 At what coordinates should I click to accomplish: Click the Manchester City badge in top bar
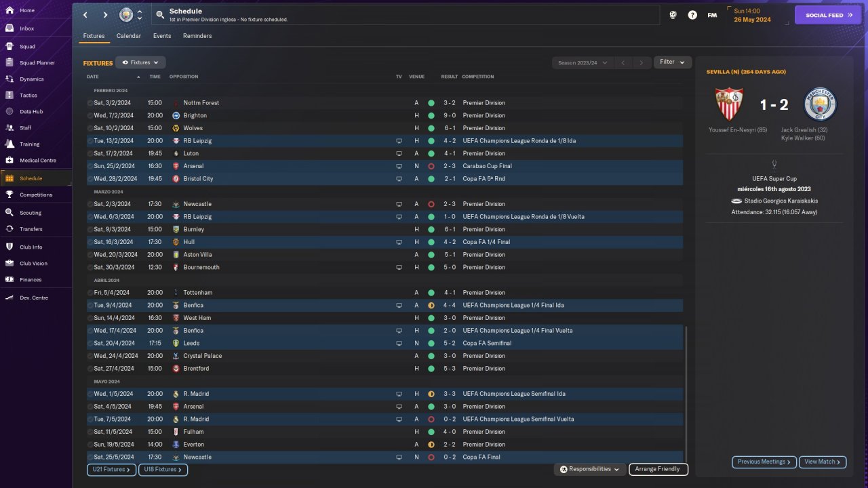pos(126,15)
